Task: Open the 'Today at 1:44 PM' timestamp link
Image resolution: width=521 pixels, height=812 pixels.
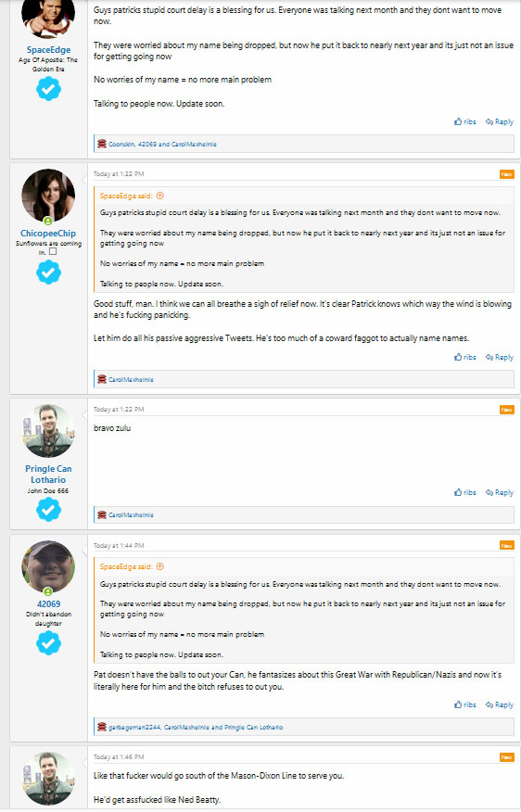Action: tap(119, 545)
